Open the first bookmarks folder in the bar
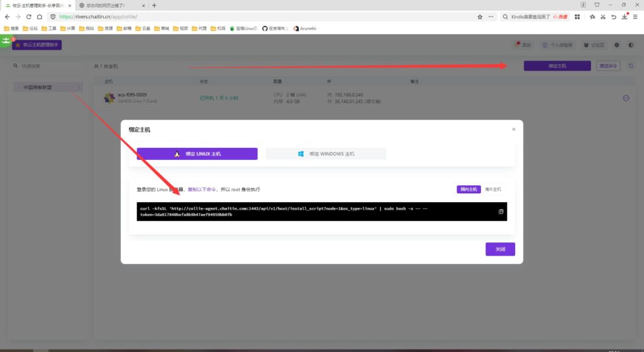Viewport: 644px width, 352px height. (11, 28)
